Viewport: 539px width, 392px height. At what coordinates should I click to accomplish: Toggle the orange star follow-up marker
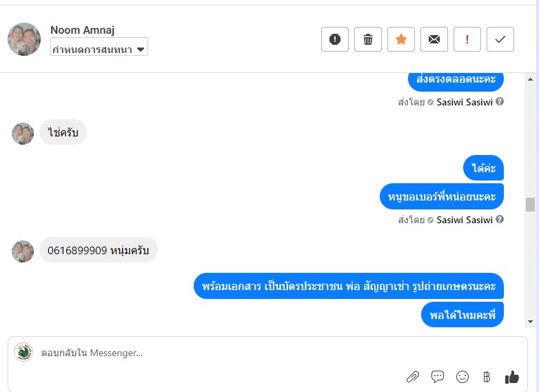[401, 39]
